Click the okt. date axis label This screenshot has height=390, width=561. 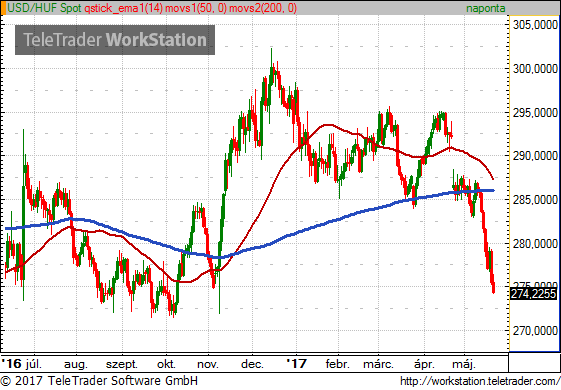(166, 364)
